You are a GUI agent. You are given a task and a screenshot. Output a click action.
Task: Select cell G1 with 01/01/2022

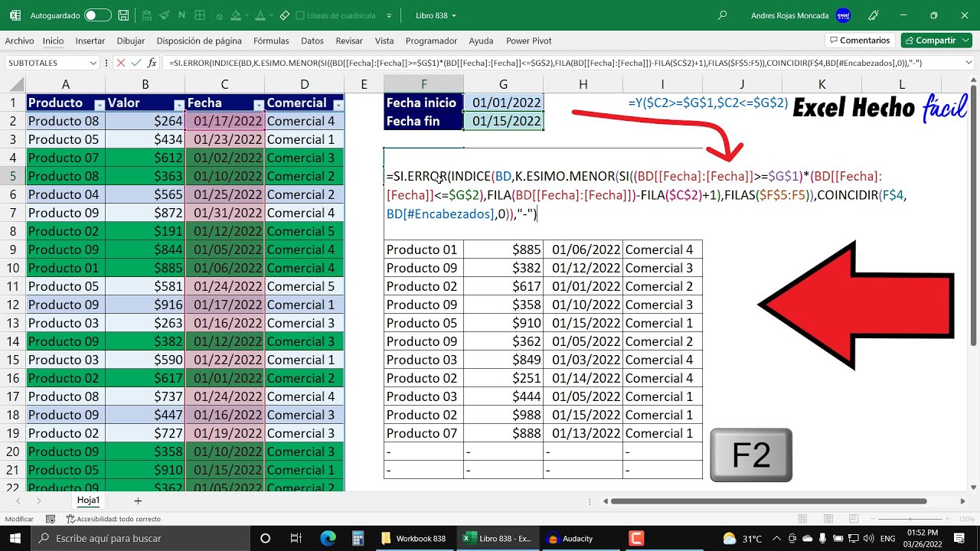[x=503, y=103]
